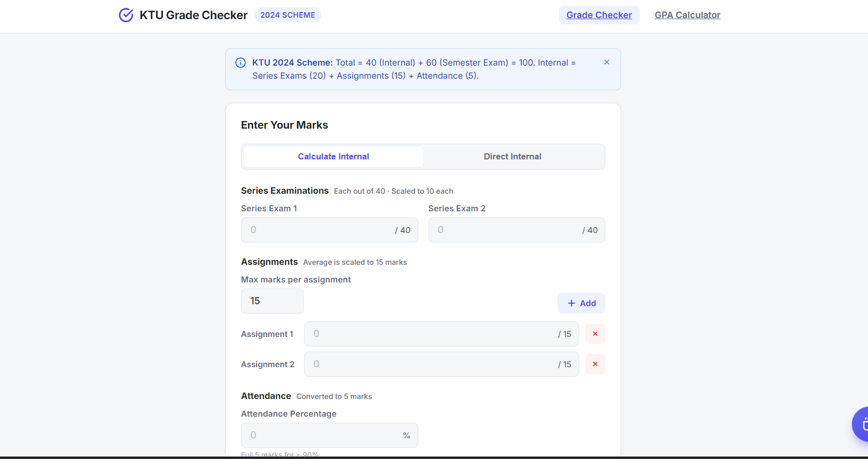Click the 'Each out of 40 · Scaled to 10 each' note
Image resolution: width=868 pixels, height=459 pixels.
[x=394, y=191]
